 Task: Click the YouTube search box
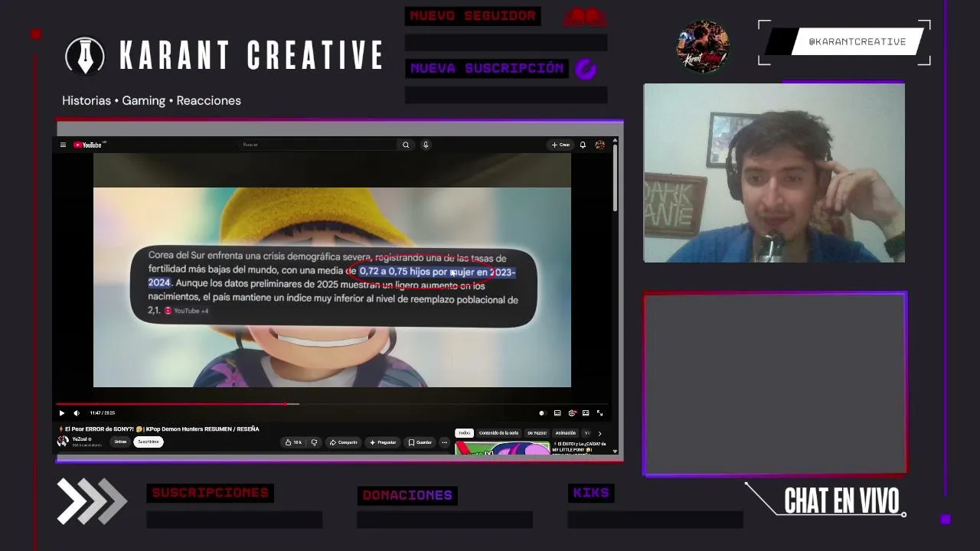click(x=318, y=145)
